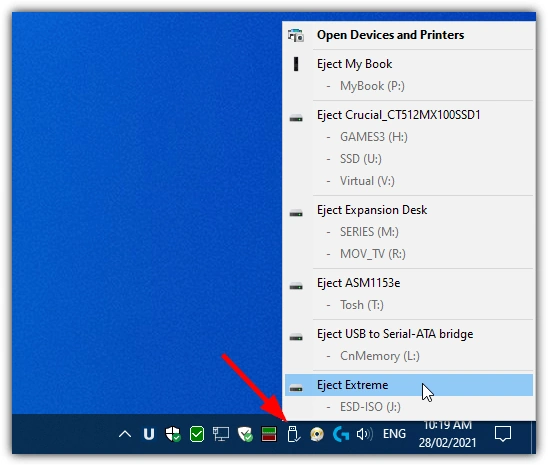Click the GAMES3 (H:) volume entry
This screenshot has width=548, height=465.
coord(374,137)
